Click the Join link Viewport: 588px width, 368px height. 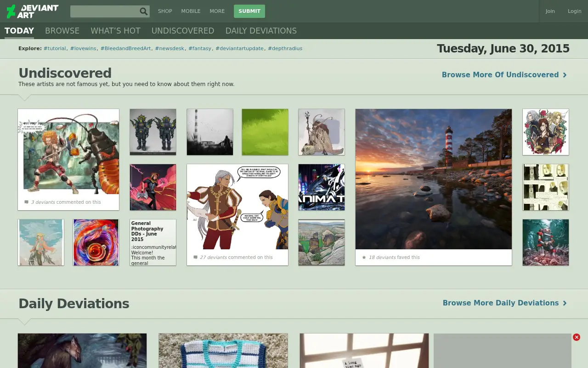tap(550, 11)
